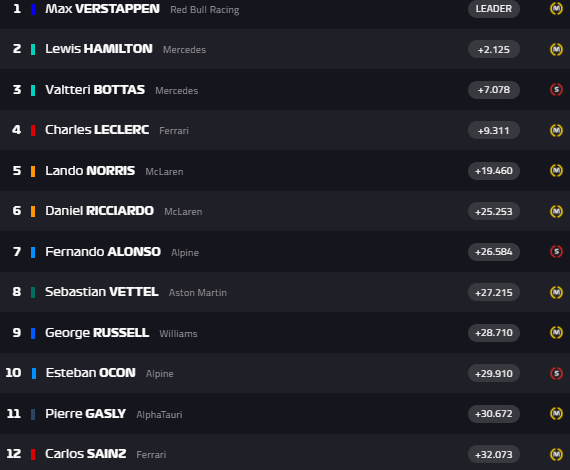Click Bottas's red soft tyre icon
This screenshot has width=570, height=470.
coord(556,89)
